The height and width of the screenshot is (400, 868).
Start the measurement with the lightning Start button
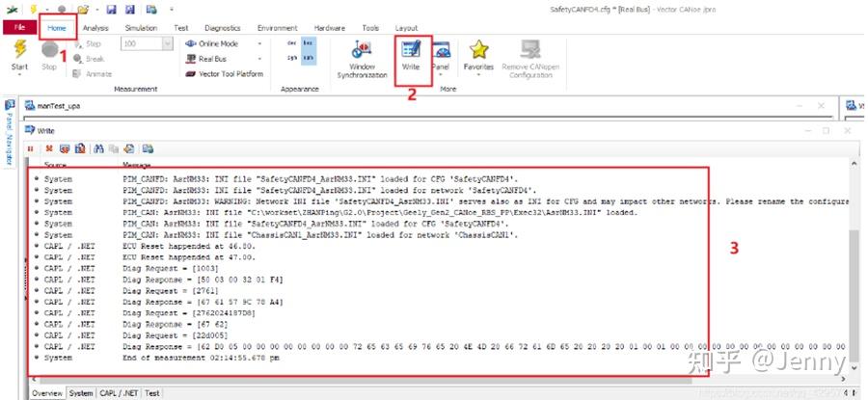pos(19,55)
